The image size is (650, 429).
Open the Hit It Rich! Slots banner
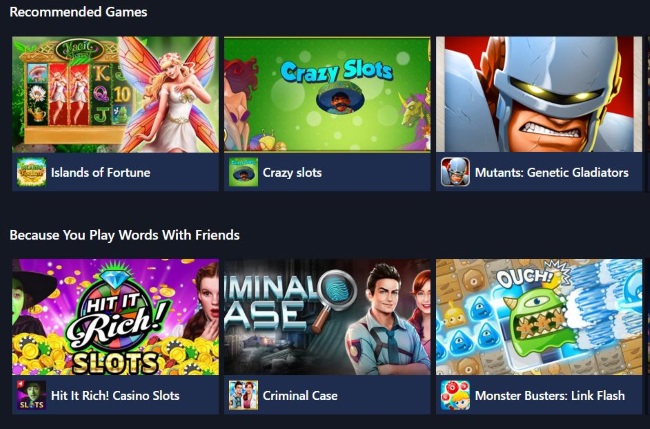(x=115, y=317)
